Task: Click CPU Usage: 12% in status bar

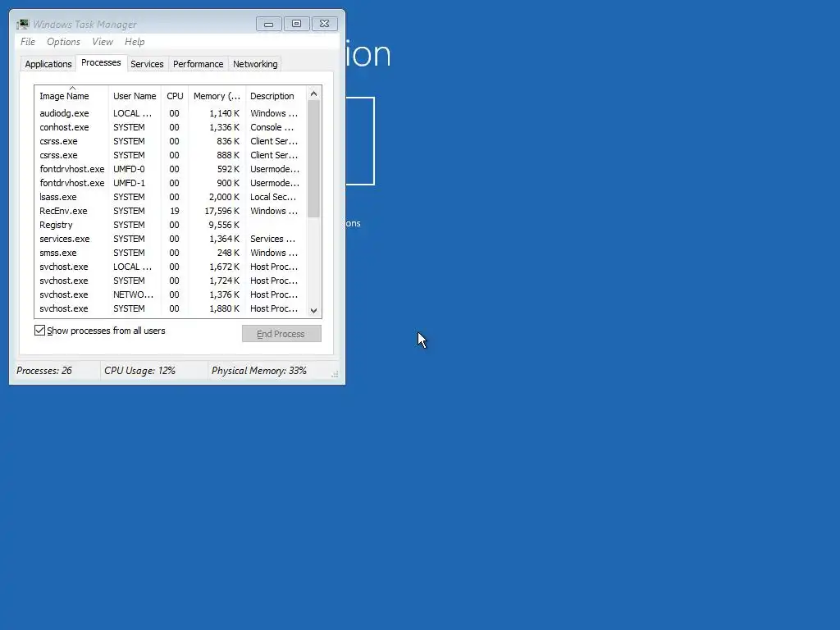Action: click(x=139, y=370)
